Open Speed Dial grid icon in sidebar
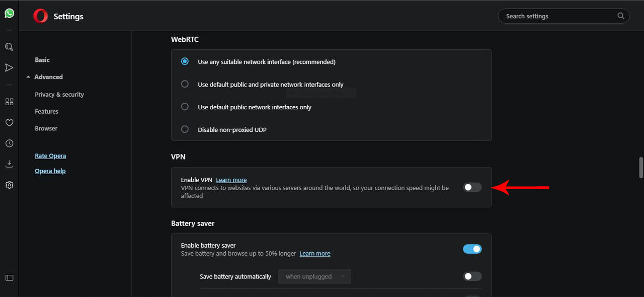 9,102
